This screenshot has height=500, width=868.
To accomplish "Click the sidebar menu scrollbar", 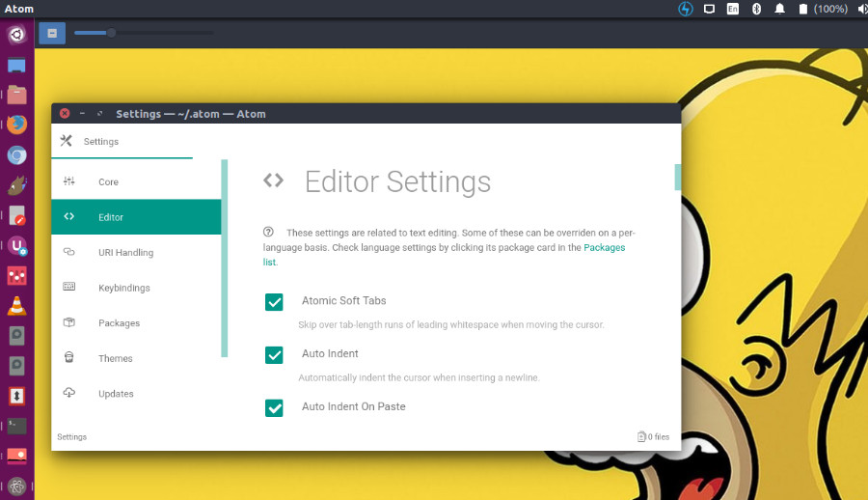I will click(224, 259).
